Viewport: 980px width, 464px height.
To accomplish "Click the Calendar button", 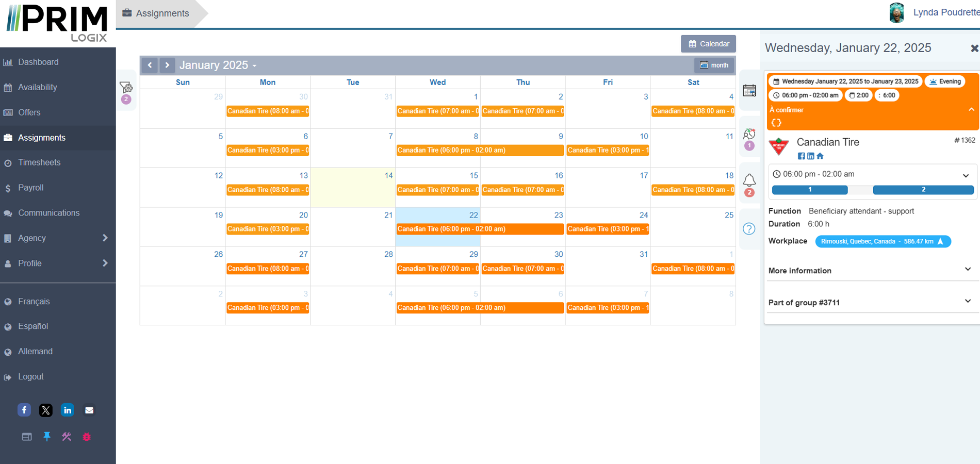I will pyautogui.click(x=708, y=44).
